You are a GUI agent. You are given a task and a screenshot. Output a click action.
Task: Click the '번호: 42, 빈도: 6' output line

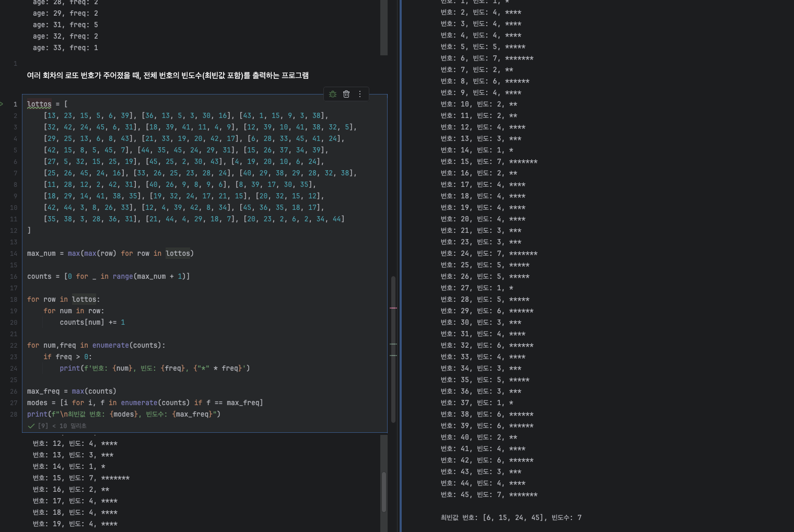pos(487,460)
